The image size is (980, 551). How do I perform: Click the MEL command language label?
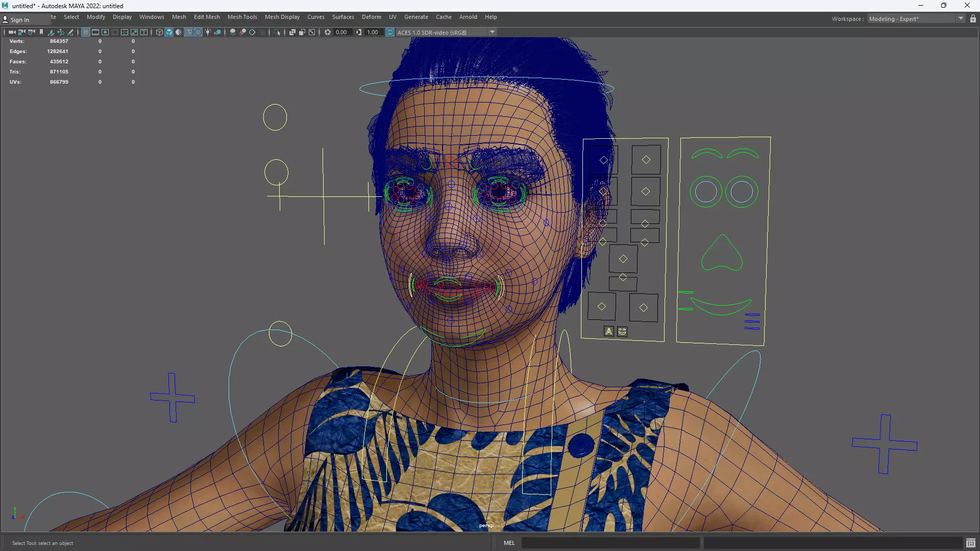pyautogui.click(x=509, y=543)
